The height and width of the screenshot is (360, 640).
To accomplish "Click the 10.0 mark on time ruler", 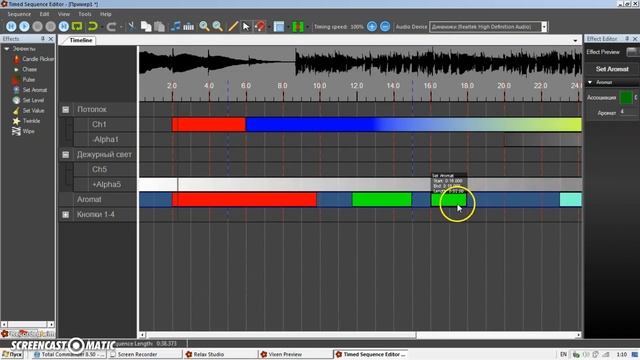I will pyautogui.click(x=320, y=86).
